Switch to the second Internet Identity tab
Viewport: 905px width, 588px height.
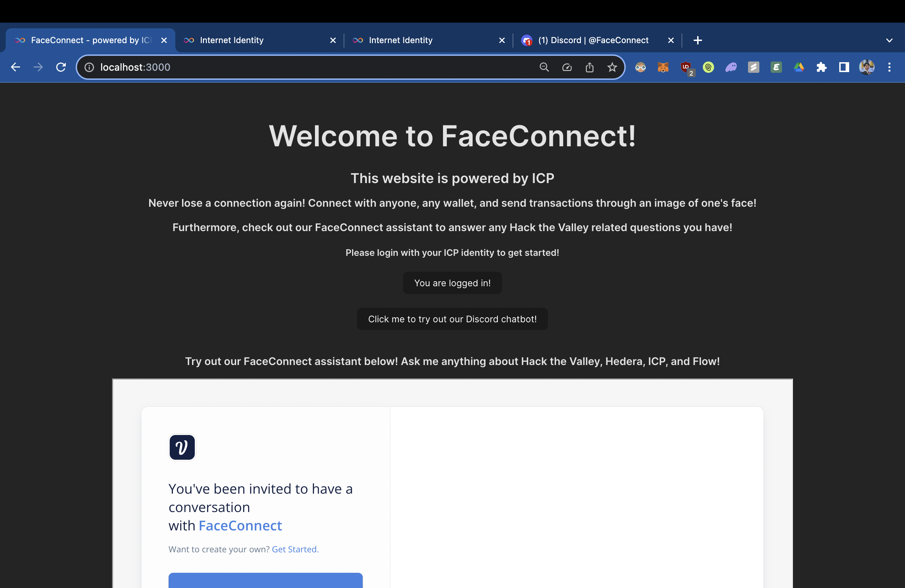click(401, 40)
